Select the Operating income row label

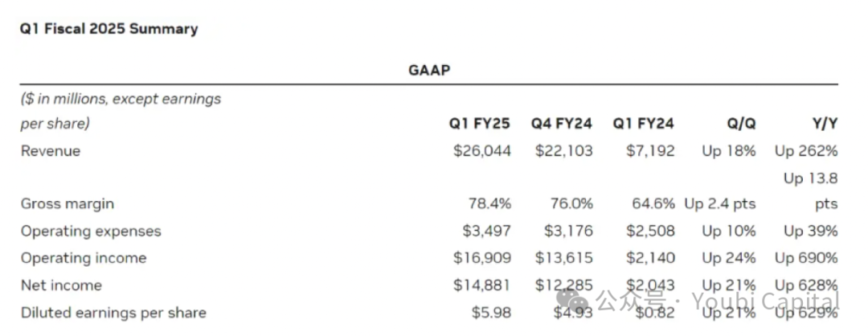click(x=84, y=258)
